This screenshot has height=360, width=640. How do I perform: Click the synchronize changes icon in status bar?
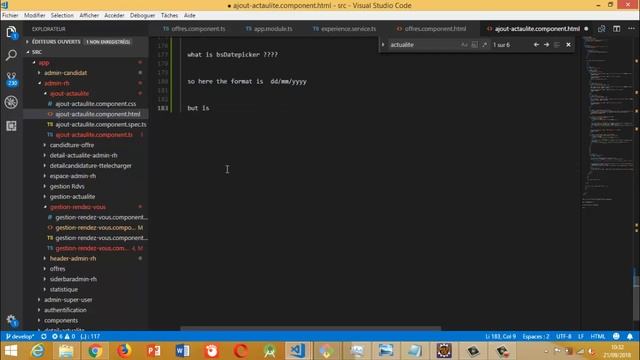click(x=44, y=336)
